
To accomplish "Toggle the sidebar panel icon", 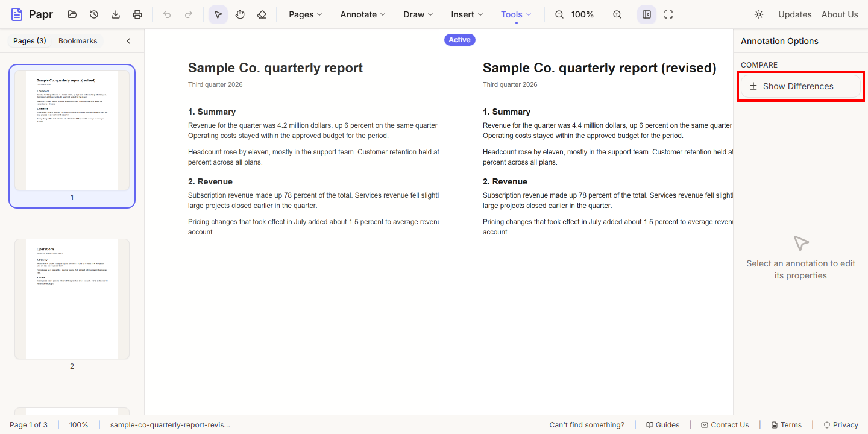I will 647,14.
